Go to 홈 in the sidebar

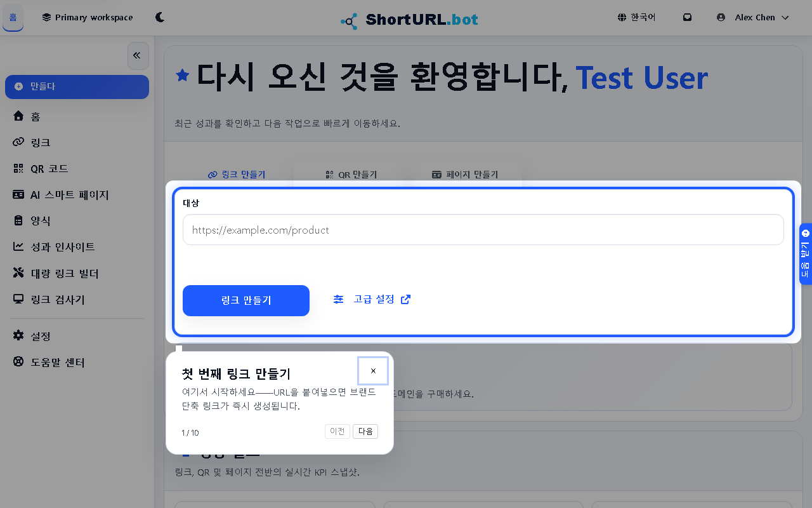[77, 116]
